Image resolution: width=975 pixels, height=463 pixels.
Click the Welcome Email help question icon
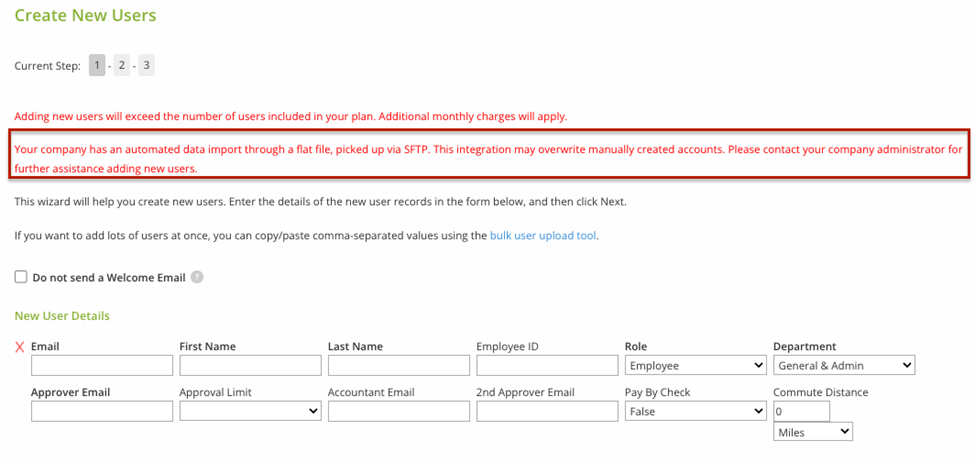point(197,277)
